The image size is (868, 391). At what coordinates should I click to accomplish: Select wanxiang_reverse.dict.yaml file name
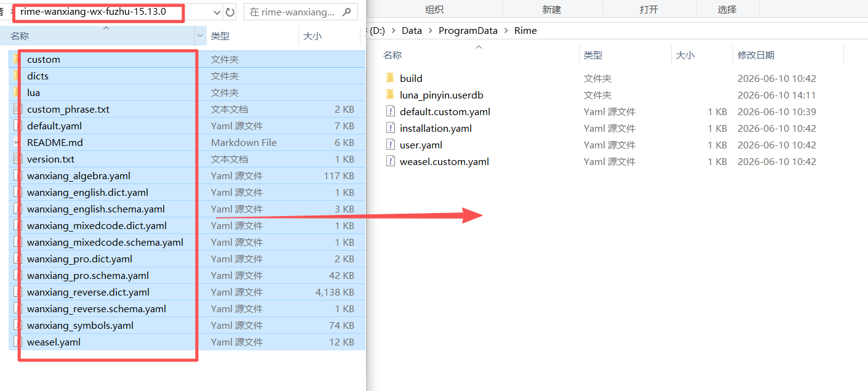[88, 292]
